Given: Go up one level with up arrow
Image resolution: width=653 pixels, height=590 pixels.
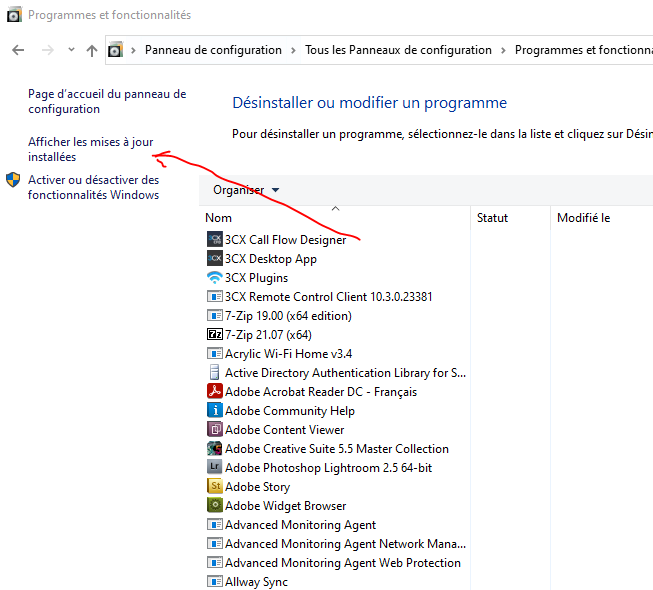Looking at the screenshot, I should pyautogui.click(x=92, y=50).
